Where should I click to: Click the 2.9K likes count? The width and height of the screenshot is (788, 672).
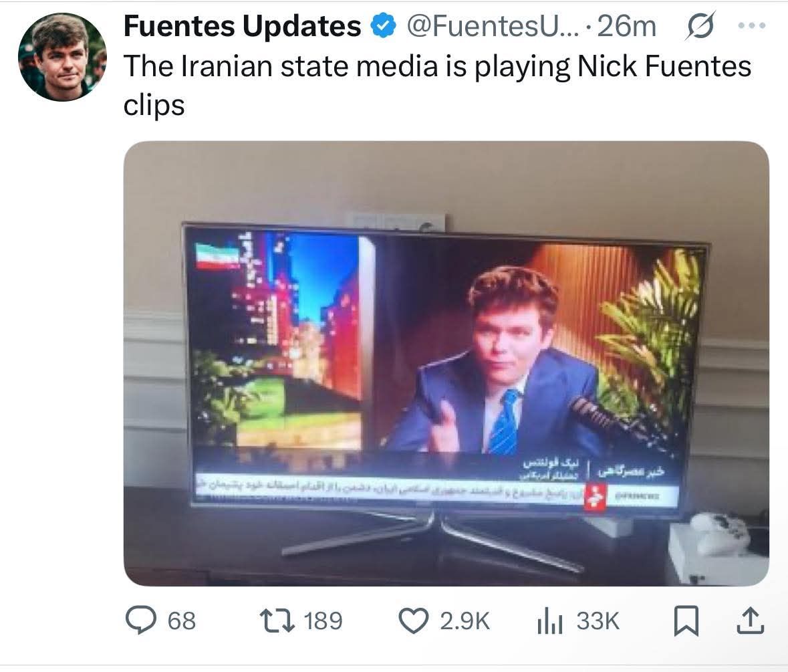(465, 621)
